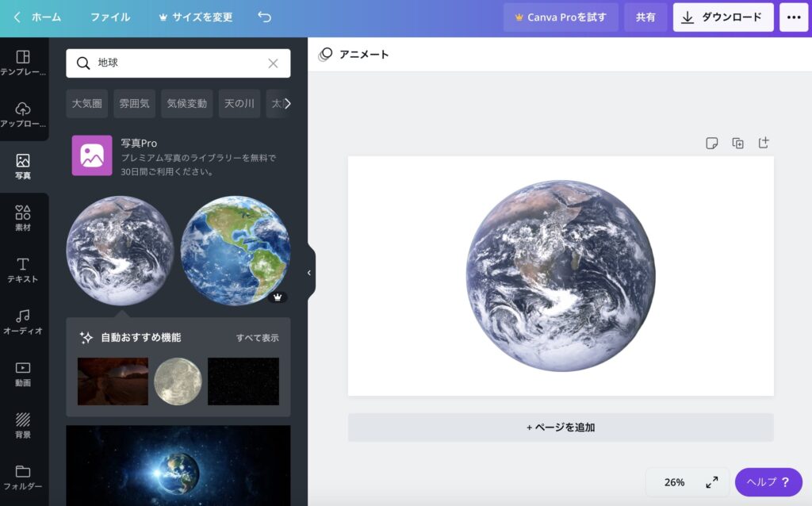Clear the 地球 search text
Image resolution: width=812 pixels, height=506 pixels.
(273, 63)
